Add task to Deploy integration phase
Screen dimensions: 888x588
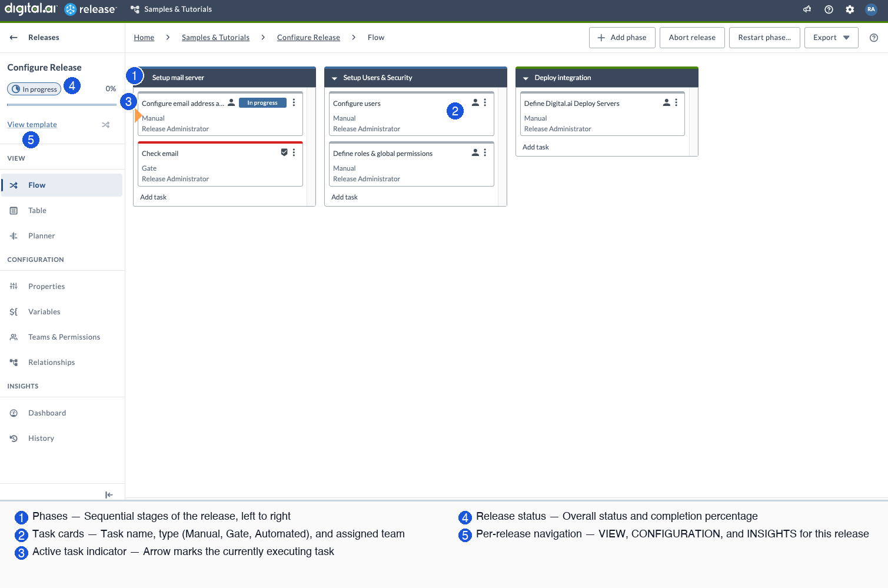[536, 147]
